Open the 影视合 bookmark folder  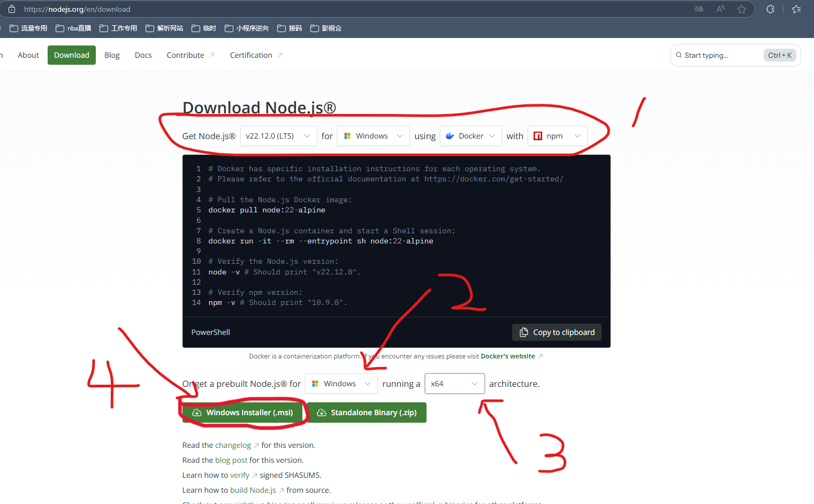tap(326, 28)
